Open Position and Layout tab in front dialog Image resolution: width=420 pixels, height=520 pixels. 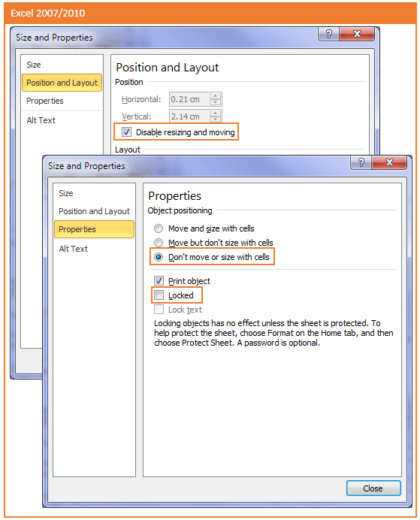coord(94,211)
